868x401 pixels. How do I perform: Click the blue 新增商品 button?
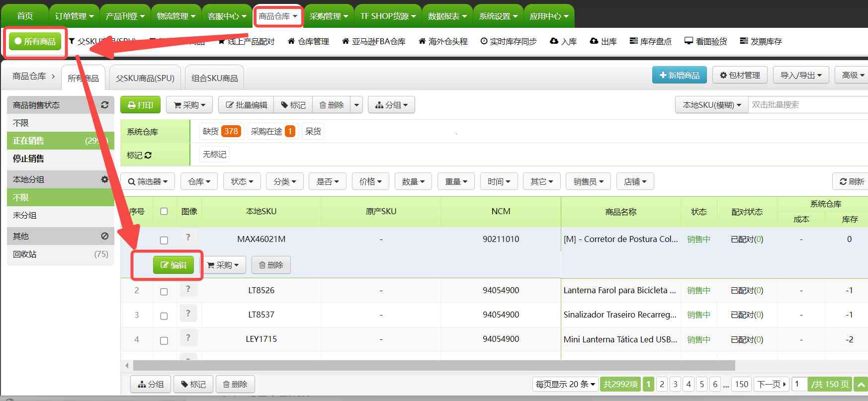coord(679,75)
